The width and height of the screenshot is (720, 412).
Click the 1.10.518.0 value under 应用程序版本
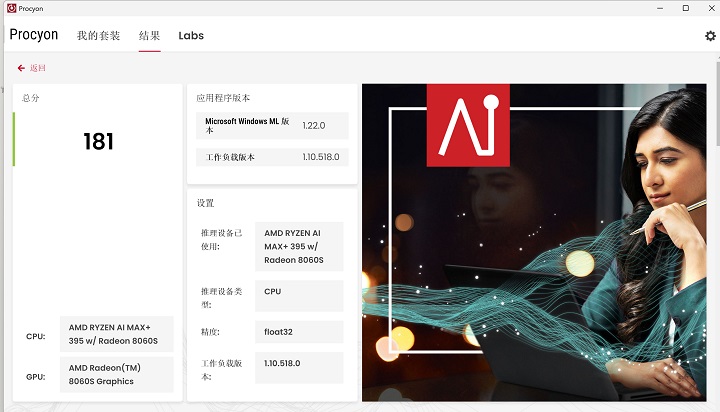pyautogui.click(x=321, y=157)
